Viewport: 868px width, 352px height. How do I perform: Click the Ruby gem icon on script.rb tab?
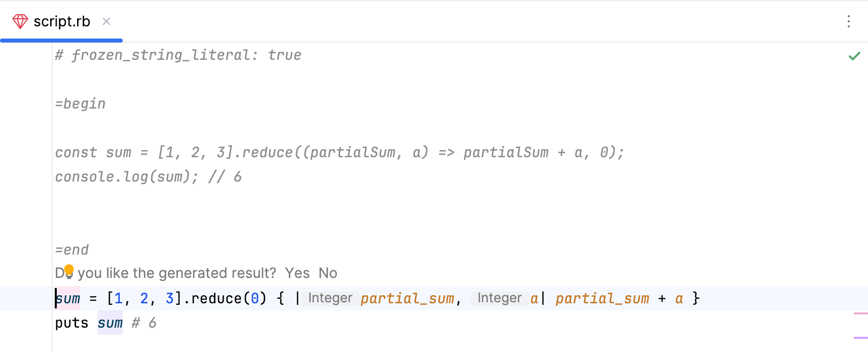point(20,21)
